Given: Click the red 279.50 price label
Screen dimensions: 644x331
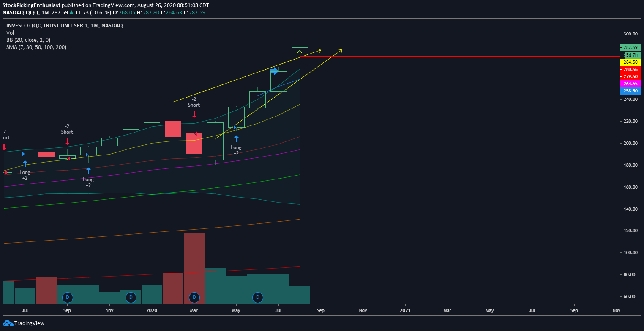Looking at the screenshot, I should (x=630, y=76).
